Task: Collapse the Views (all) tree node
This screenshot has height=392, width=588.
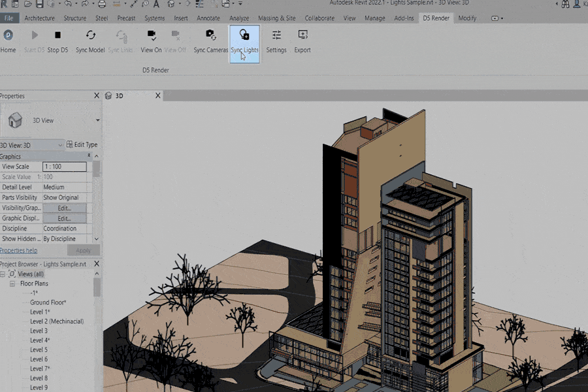Action: tap(3, 274)
